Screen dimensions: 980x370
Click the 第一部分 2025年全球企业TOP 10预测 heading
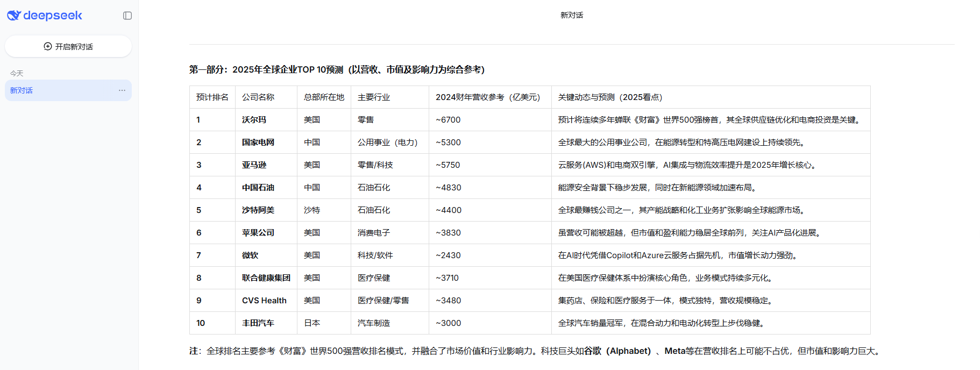(337, 69)
